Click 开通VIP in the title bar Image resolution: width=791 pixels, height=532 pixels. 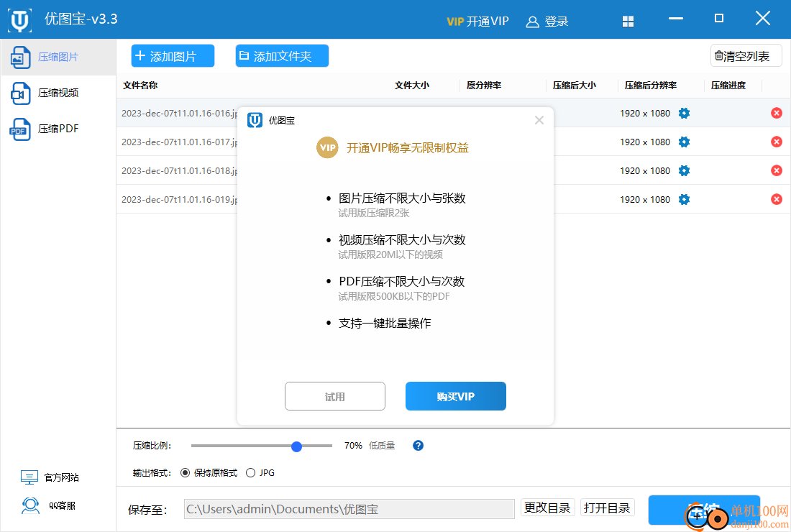[477, 21]
